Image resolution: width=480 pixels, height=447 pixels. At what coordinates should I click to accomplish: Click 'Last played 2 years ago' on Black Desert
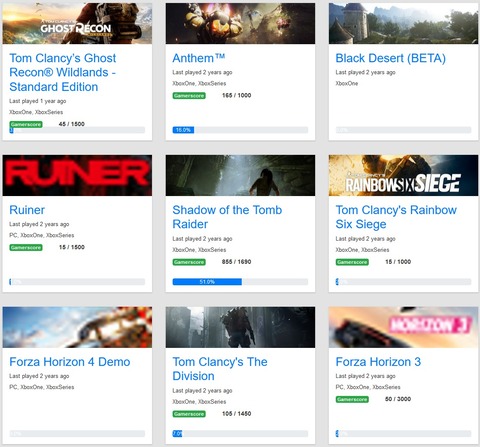(x=365, y=72)
